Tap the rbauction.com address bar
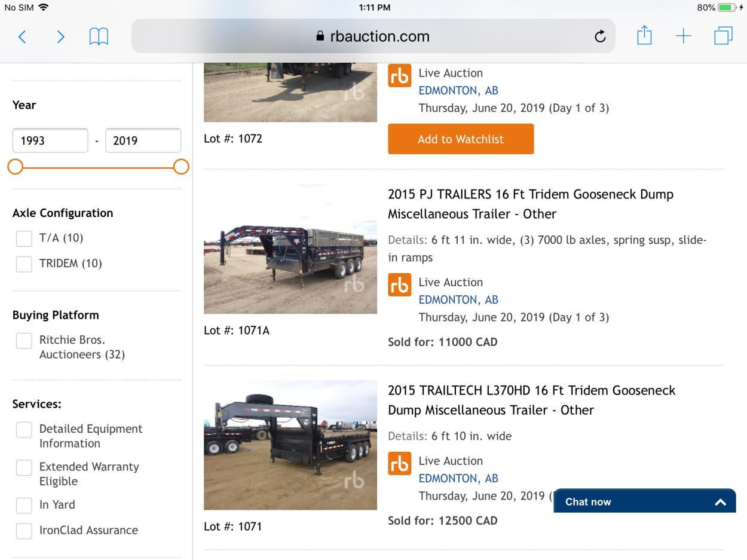 pos(373,36)
